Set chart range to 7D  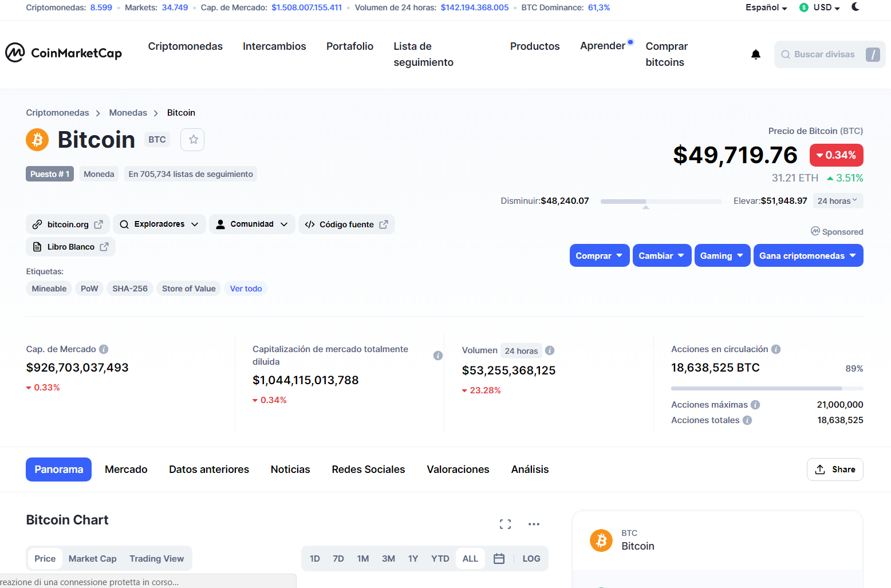[x=338, y=559]
